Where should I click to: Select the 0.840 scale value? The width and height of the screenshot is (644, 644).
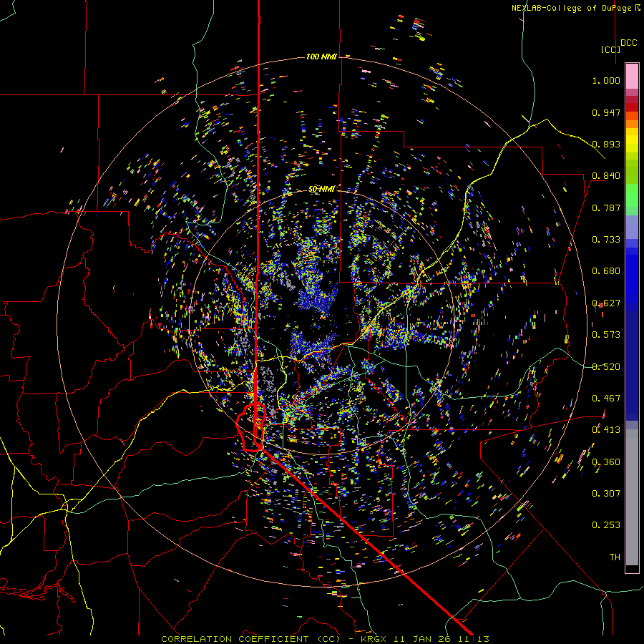pyautogui.click(x=606, y=176)
